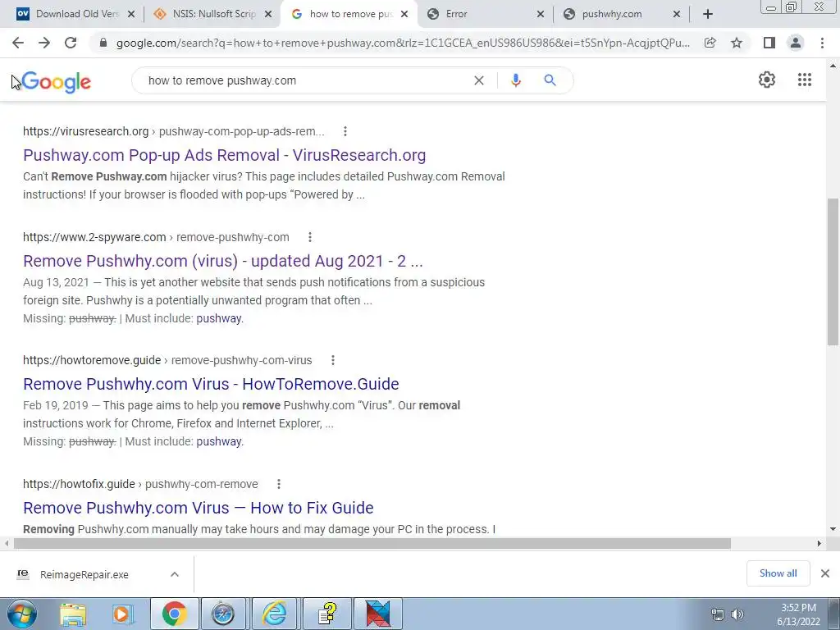The image size is (840, 630).
Task: Click 'pushway' must-include link under 2-spyware result
Action: tap(220, 319)
